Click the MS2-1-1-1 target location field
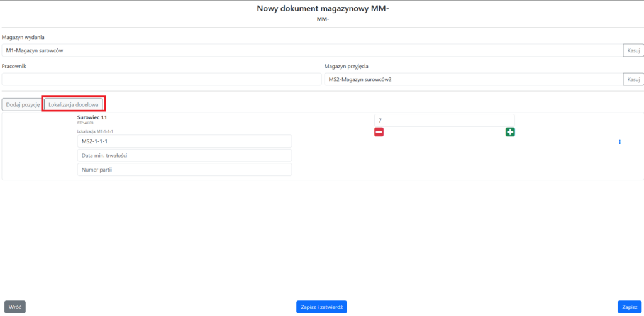Viewport: 644px width, 316px height. tap(184, 141)
